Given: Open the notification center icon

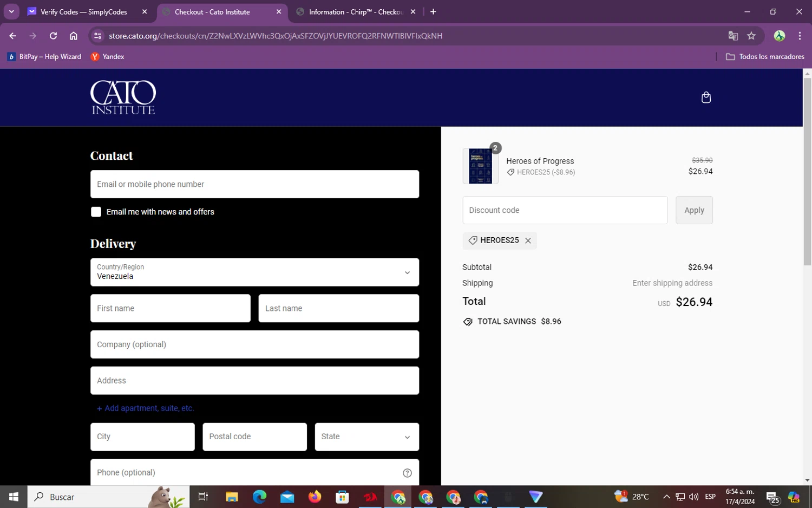Looking at the screenshot, I should point(772,497).
